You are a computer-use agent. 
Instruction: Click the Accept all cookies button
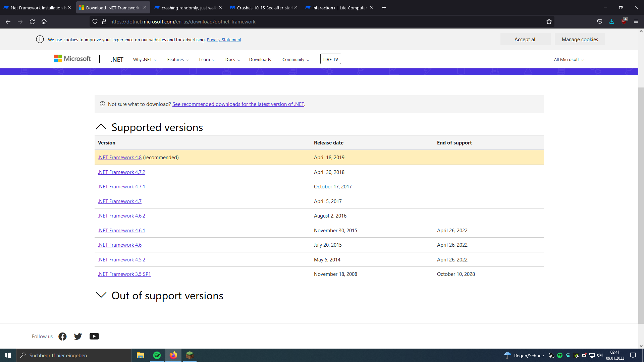coord(525,40)
